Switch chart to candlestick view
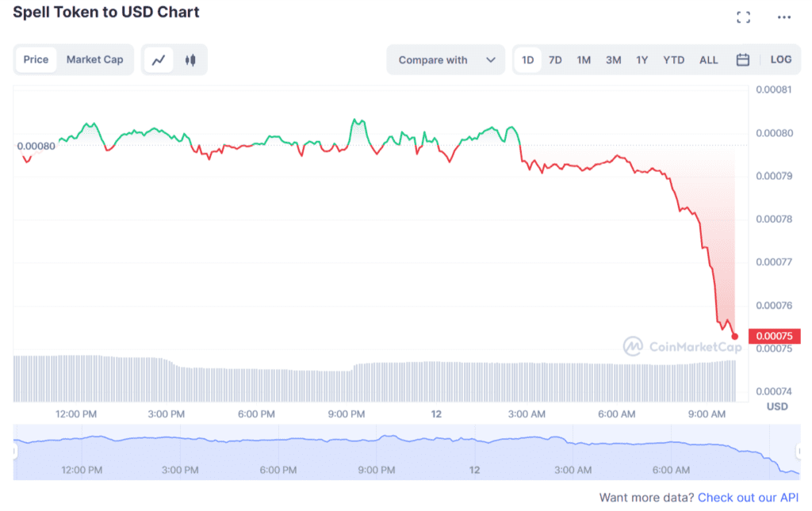This screenshot has width=812, height=511. coord(190,59)
